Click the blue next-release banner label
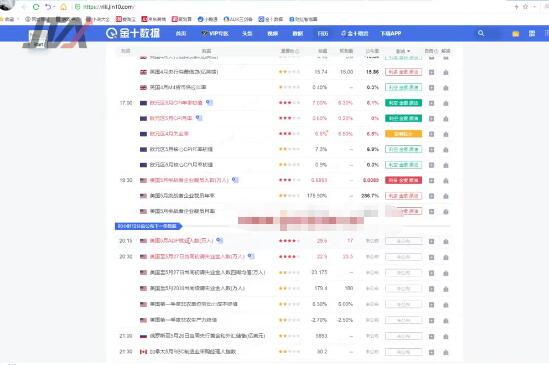The image size is (549, 365). [149, 226]
